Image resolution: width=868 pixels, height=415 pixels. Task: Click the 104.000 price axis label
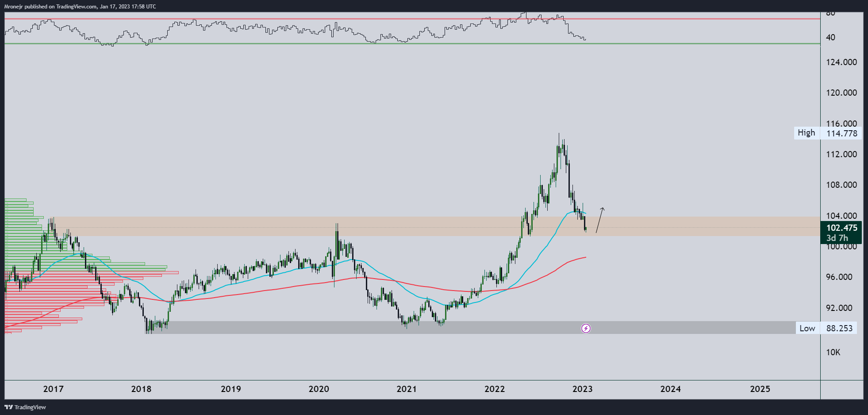coord(841,216)
